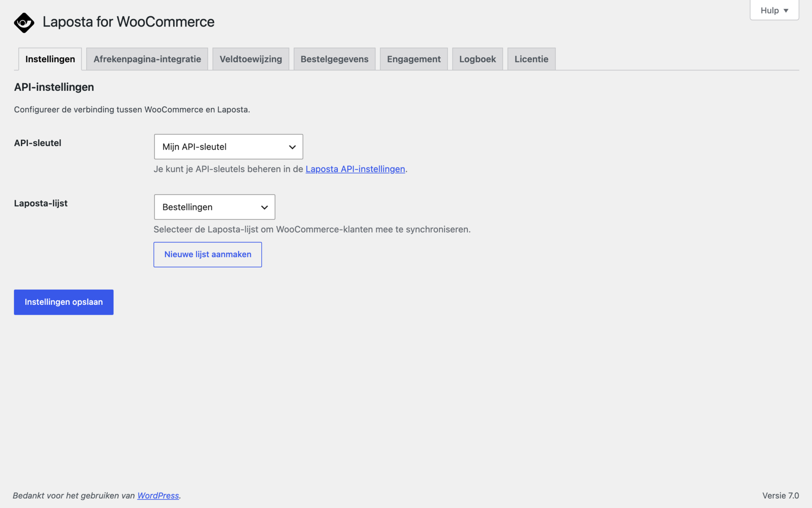Click the Laposta-lijst field label
812x508 pixels.
[40, 203]
